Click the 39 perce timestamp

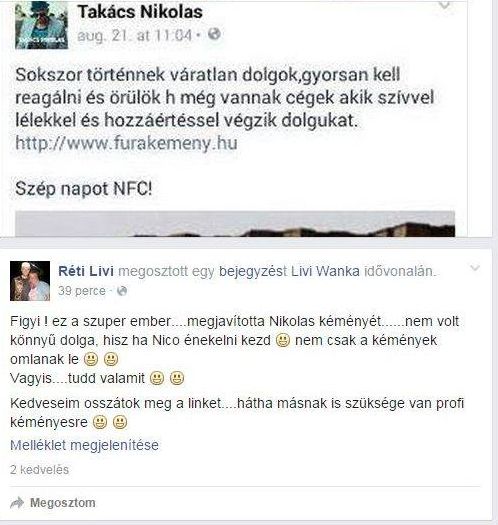82,291
